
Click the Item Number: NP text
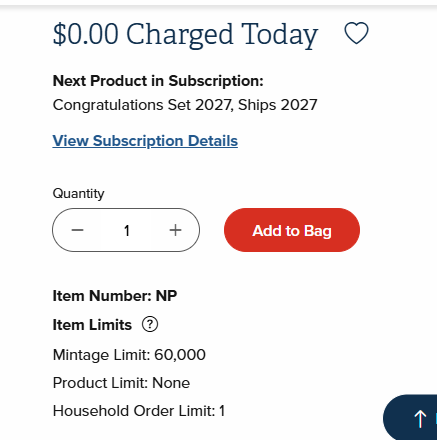(115, 296)
